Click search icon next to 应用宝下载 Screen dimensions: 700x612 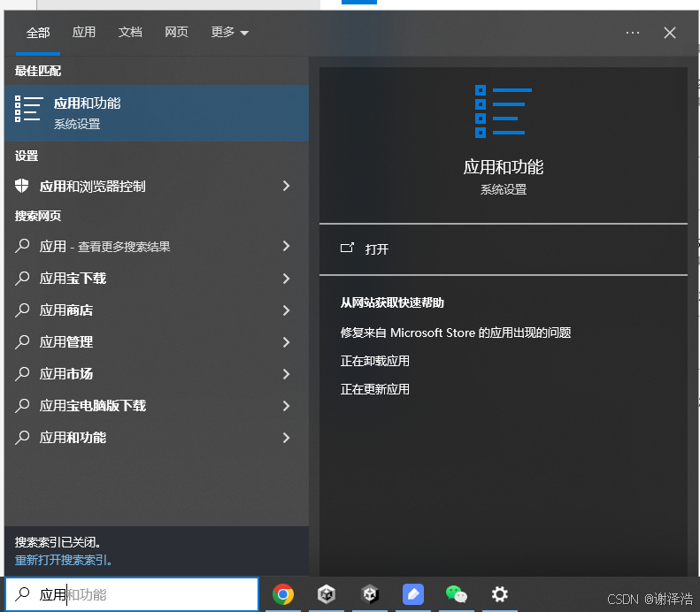click(22, 278)
